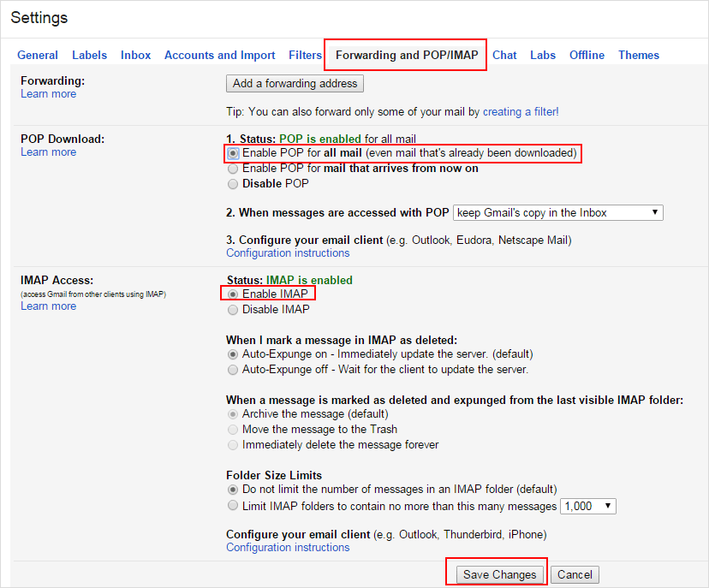Image resolution: width=709 pixels, height=588 pixels.
Task: Go to Accounts and Import tab
Action: pyautogui.click(x=220, y=55)
